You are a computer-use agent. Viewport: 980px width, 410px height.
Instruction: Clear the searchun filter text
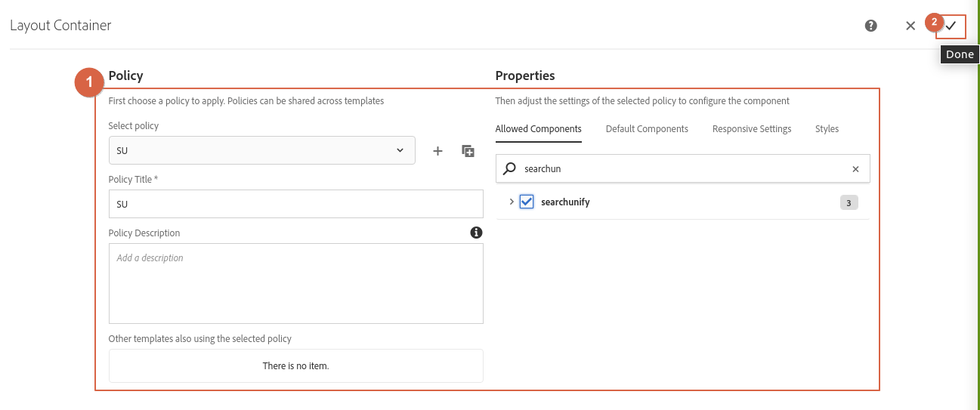(855, 169)
